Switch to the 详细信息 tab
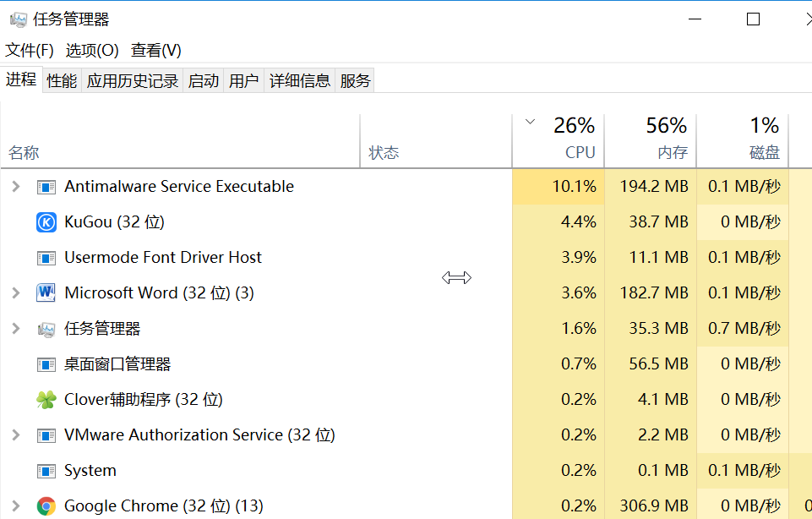The width and height of the screenshot is (812, 519). tap(300, 81)
